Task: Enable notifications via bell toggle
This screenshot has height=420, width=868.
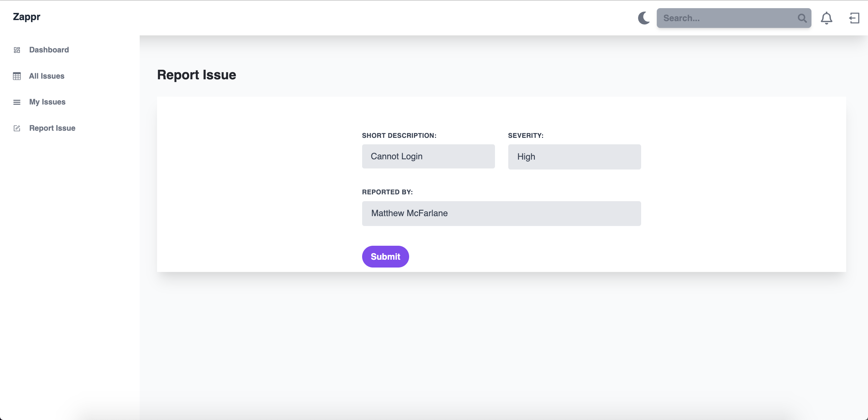Action: 826,18
